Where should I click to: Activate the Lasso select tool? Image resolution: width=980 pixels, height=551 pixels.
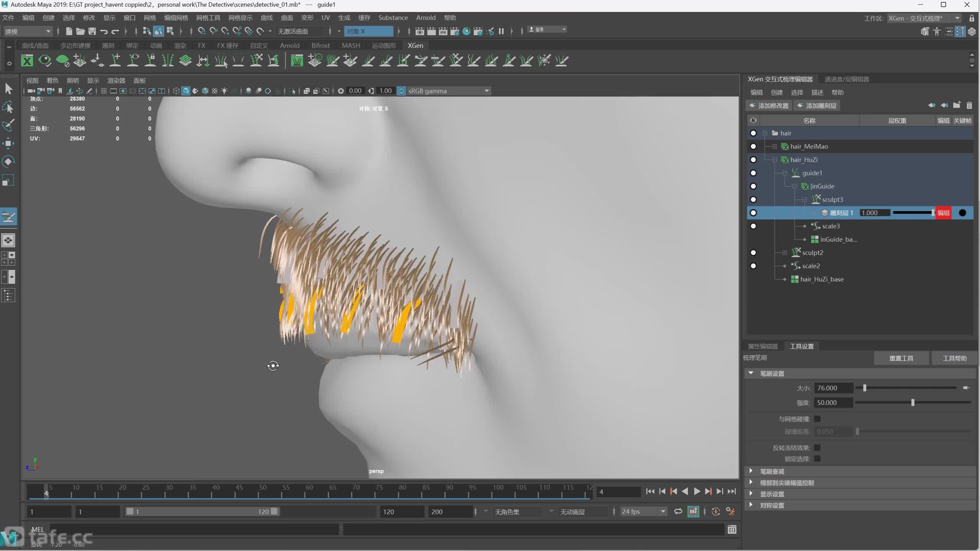[8, 107]
